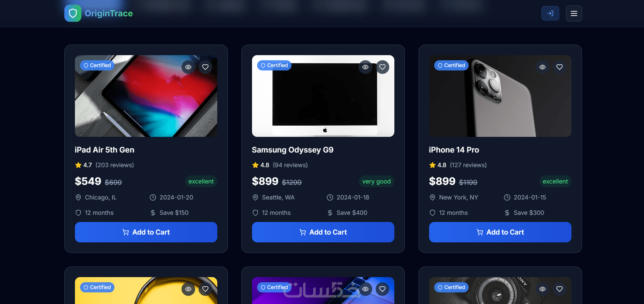Viewport: 644px width, 304px height.
Task: Click Certified badge on Samsung Odyssey card
Action: pos(274,65)
